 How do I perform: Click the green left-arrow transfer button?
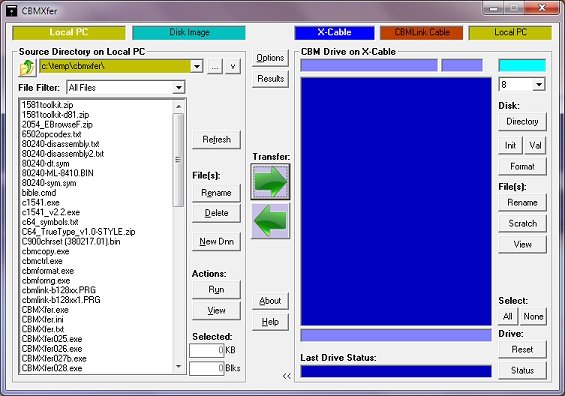(x=270, y=221)
